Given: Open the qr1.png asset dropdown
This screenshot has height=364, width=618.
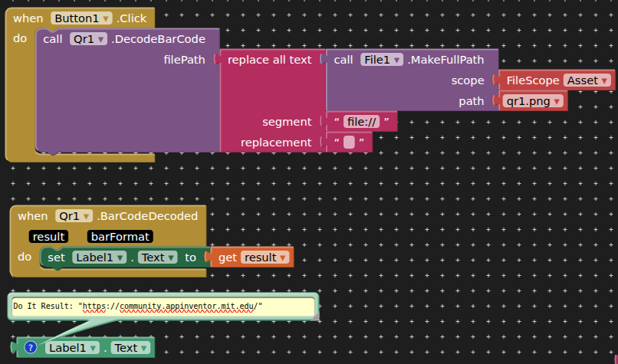Looking at the screenshot, I should tap(534, 101).
